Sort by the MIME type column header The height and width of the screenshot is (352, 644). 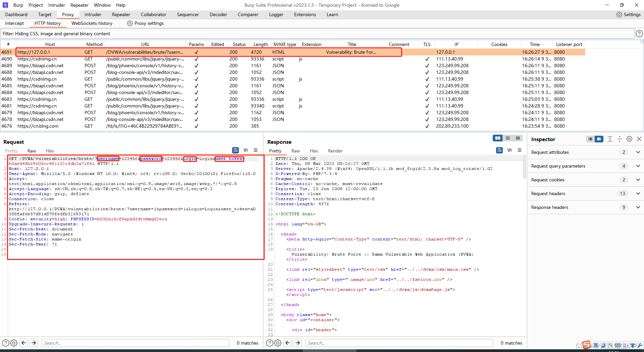[285, 44]
